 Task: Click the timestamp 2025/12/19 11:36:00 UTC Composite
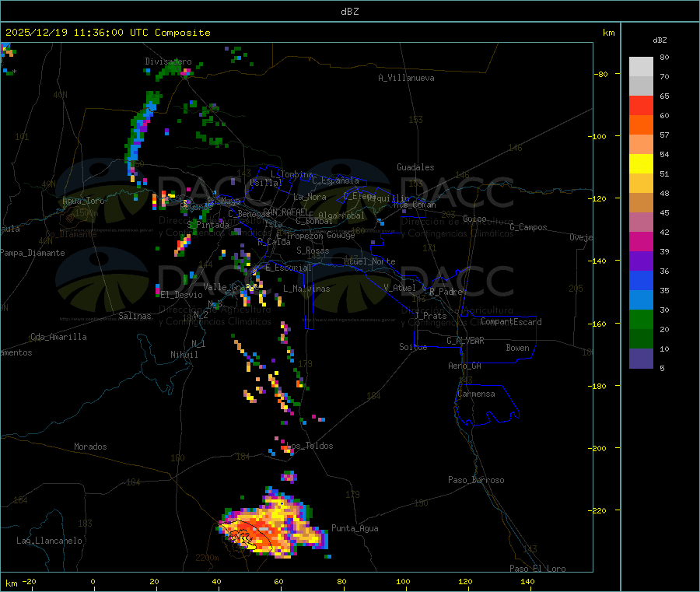[x=107, y=33]
